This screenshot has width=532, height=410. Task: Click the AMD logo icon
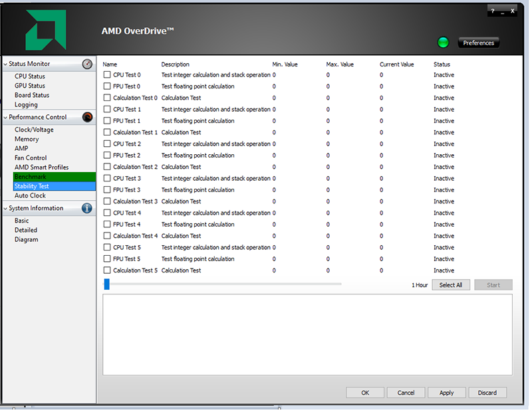(x=46, y=30)
